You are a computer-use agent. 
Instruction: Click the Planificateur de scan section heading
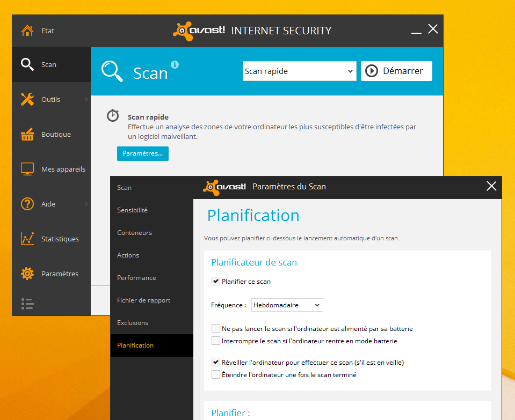pyautogui.click(x=254, y=262)
